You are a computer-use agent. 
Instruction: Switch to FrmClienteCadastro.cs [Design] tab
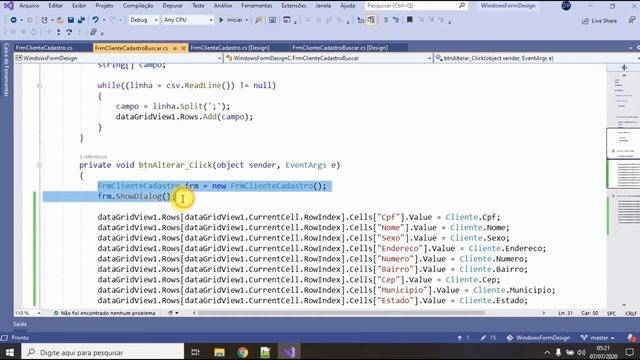pyautogui.click(x=229, y=48)
